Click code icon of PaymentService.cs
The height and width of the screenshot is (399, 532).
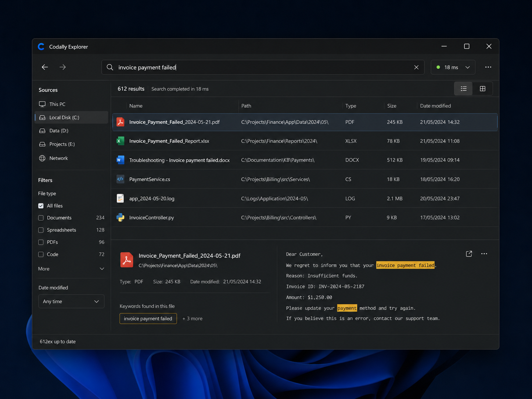pos(120,179)
